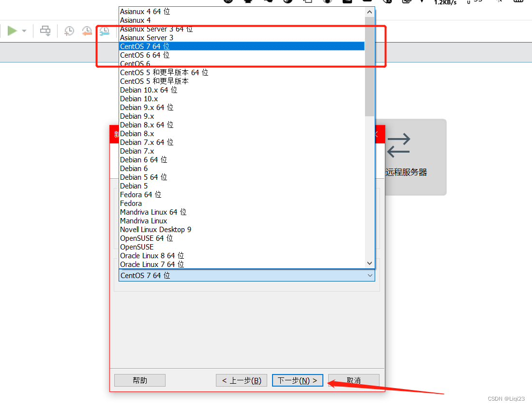The width and height of the screenshot is (532, 406).
Task: Click the 上一步(B) back button
Action: pos(242,380)
